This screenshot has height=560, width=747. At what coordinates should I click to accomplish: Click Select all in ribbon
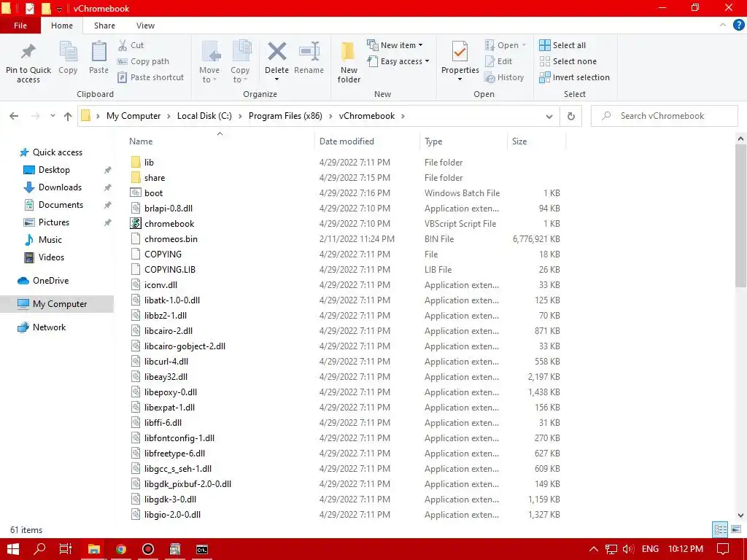coord(562,45)
